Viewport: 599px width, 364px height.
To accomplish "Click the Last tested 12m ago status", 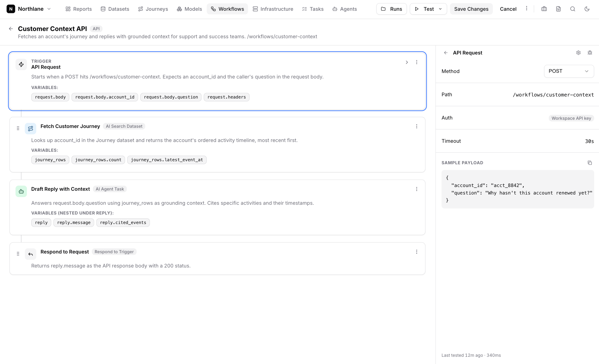I will pyautogui.click(x=471, y=355).
